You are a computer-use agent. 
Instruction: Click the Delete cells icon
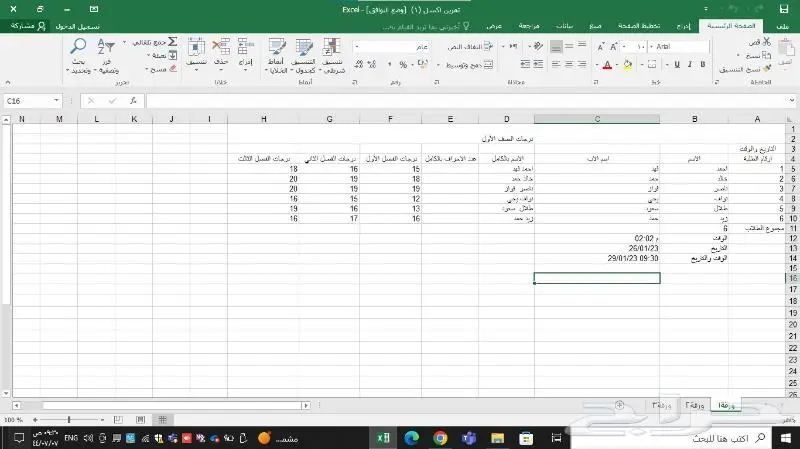(x=221, y=46)
